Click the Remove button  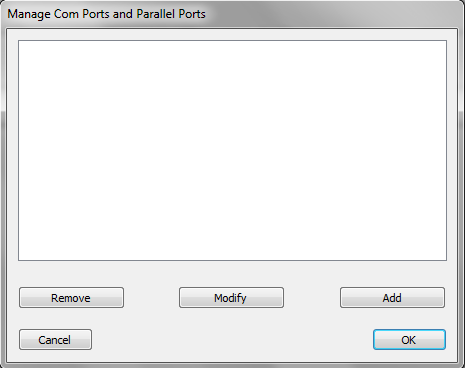click(71, 297)
